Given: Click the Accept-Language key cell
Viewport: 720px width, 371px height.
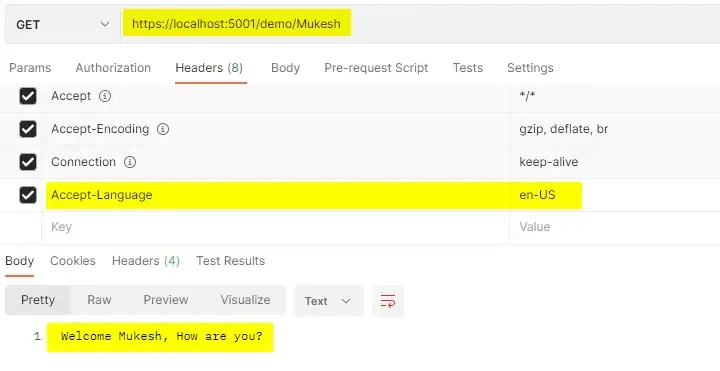Looking at the screenshot, I should click(x=276, y=195).
